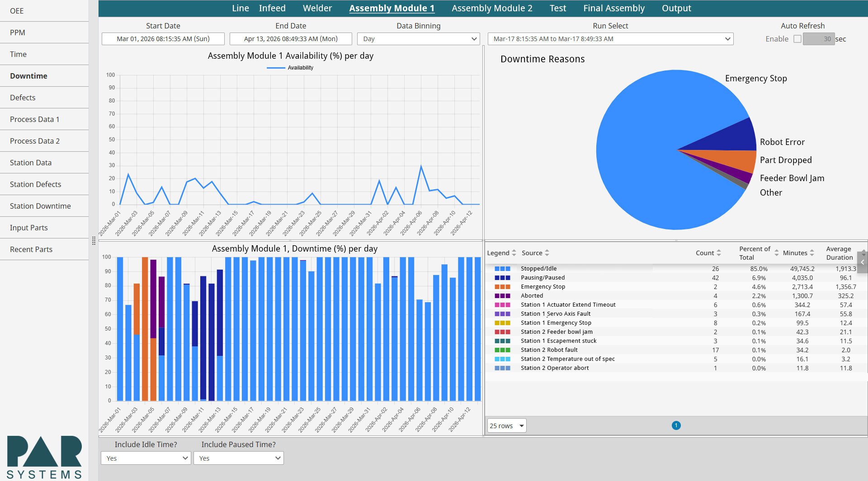Image resolution: width=868 pixels, height=481 pixels.
Task: Open Recent Parts page
Action: (x=44, y=249)
